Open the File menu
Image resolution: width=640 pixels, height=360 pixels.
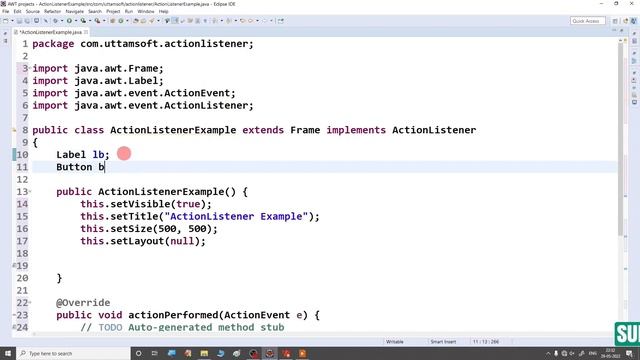pos(5,11)
